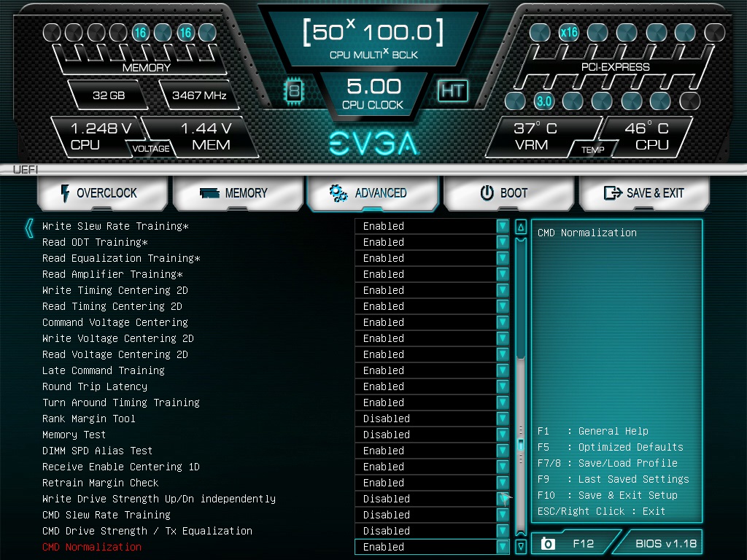Click the EVGA logo
The image size is (747, 560).
coord(374,144)
